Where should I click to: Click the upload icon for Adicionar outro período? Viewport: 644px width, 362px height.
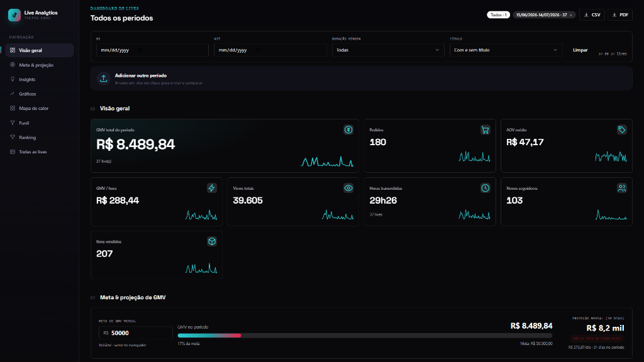click(x=104, y=79)
